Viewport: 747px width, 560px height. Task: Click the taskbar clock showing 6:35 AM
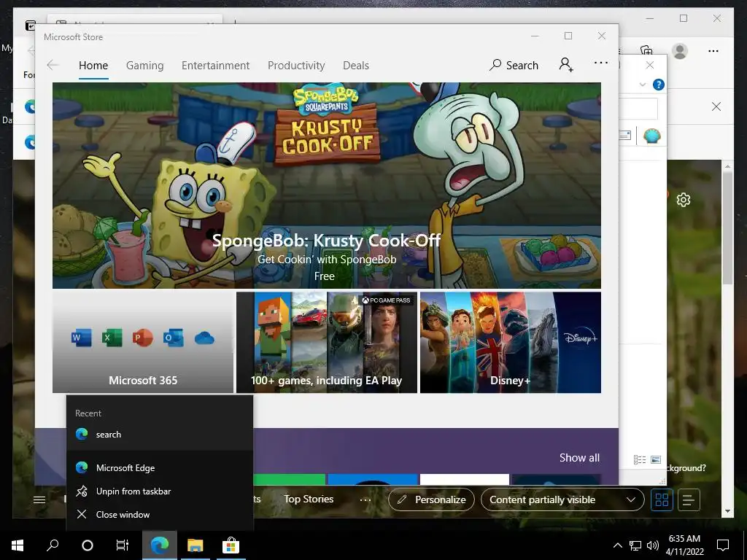684,545
